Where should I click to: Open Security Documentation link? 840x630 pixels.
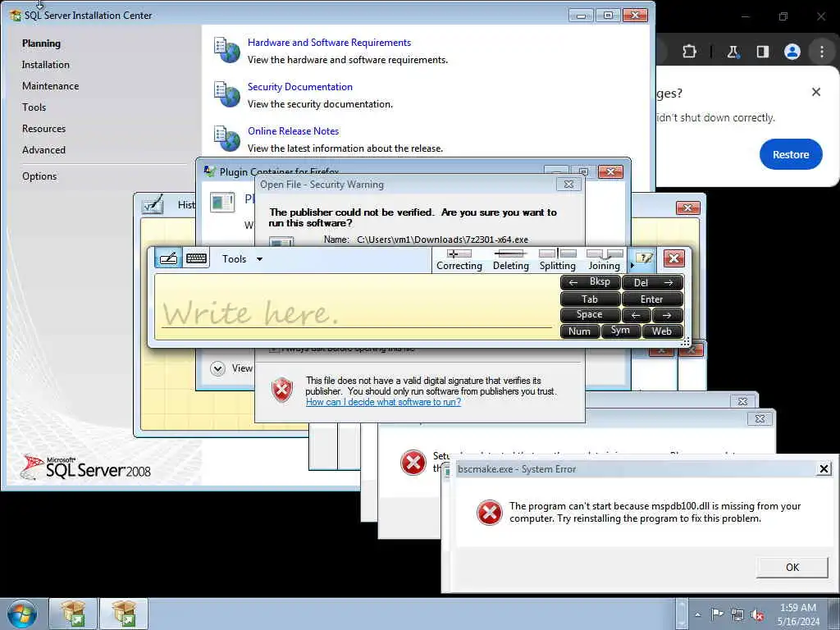300,87
